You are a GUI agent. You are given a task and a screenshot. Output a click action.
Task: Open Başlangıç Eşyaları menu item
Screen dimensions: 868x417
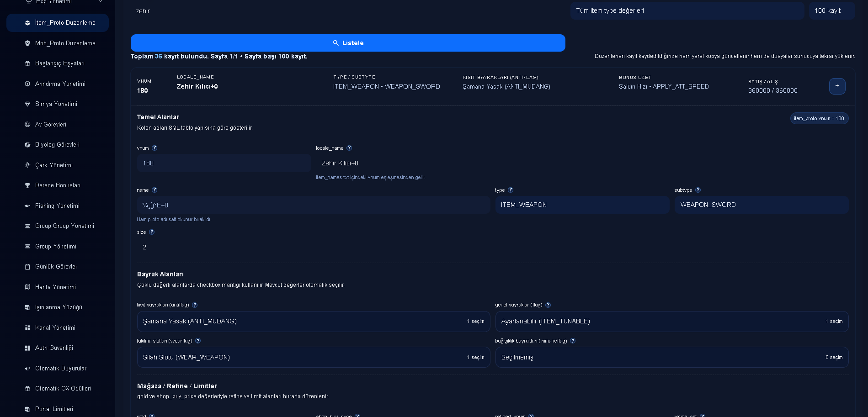58,63
